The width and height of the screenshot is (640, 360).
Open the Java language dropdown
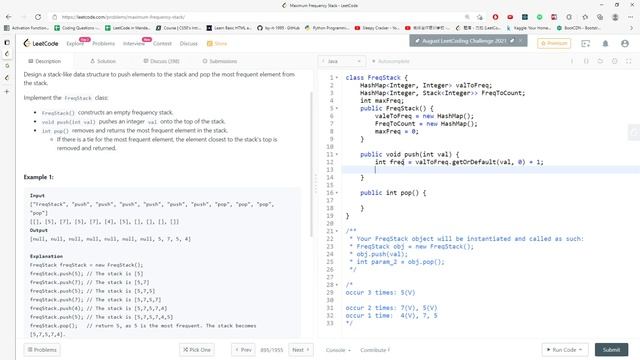342,61
